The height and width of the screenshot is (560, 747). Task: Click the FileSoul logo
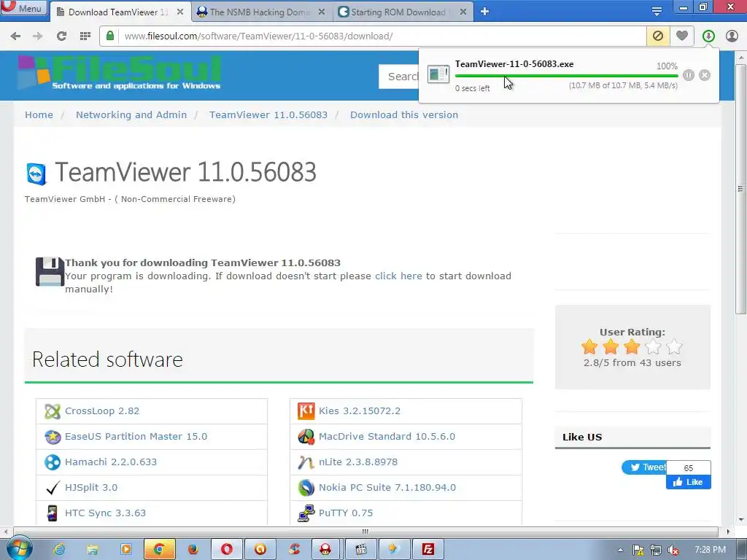tap(119, 72)
